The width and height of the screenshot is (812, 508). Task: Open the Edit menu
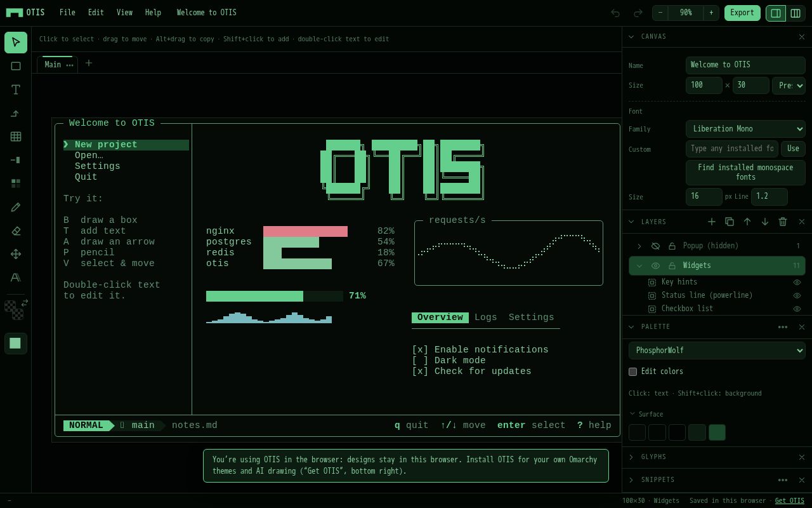(x=96, y=13)
